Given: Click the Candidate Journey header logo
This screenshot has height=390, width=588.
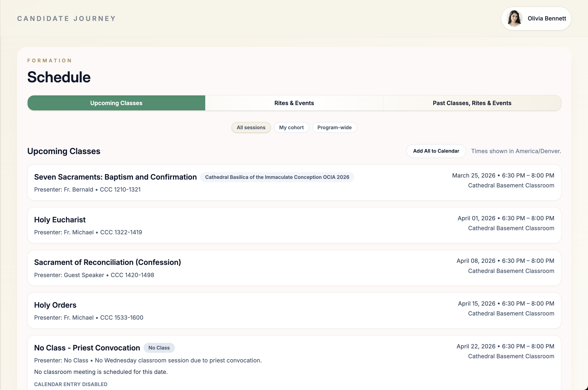Looking at the screenshot, I should click(x=66, y=19).
